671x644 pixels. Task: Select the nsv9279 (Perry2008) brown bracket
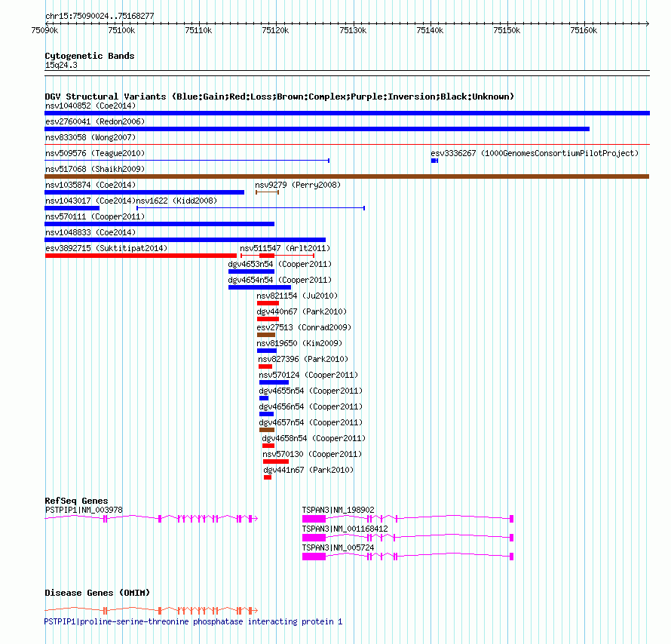pyautogui.click(x=268, y=192)
